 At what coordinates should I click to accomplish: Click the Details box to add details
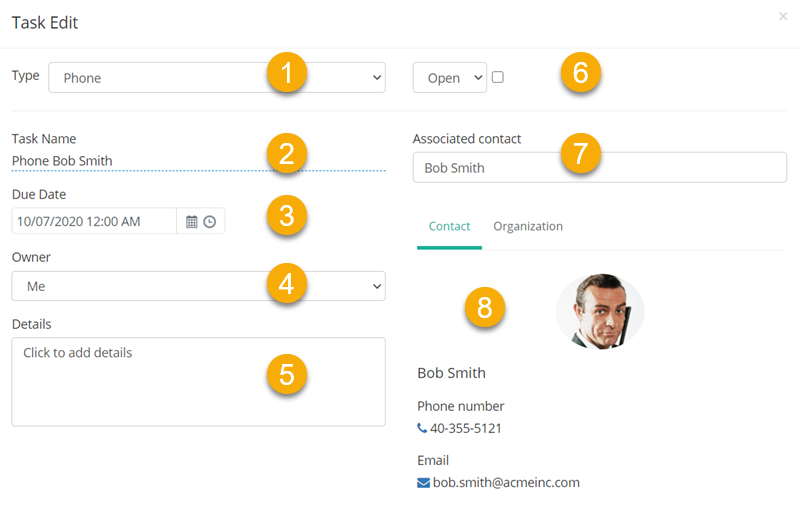point(198,382)
